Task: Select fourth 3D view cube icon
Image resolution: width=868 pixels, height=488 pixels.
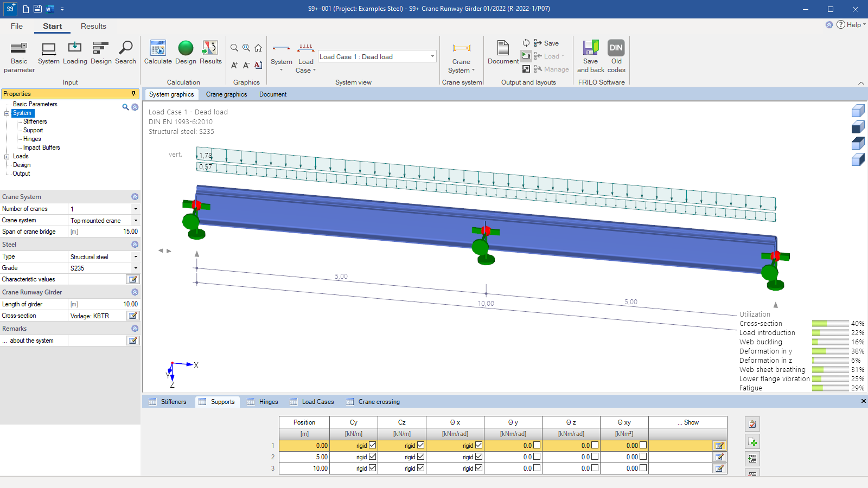Action: click(x=858, y=159)
